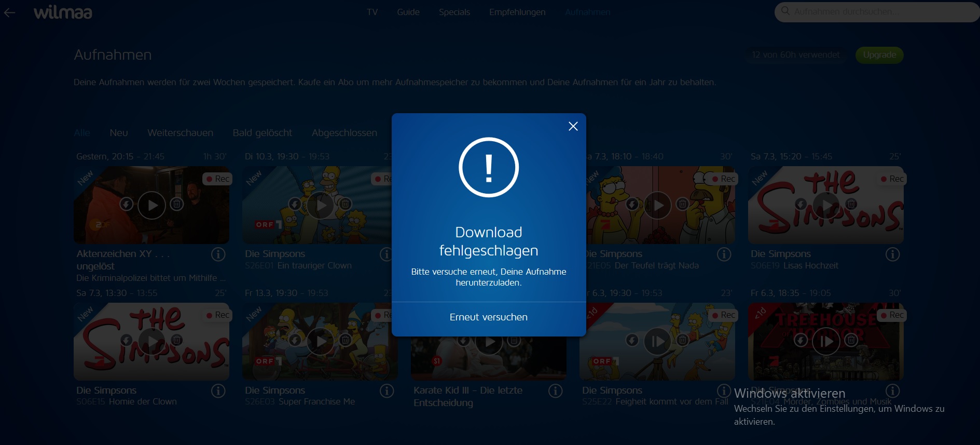This screenshot has height=445, width=980.
Task: Open the Guide tab
Action: [408, 12]
